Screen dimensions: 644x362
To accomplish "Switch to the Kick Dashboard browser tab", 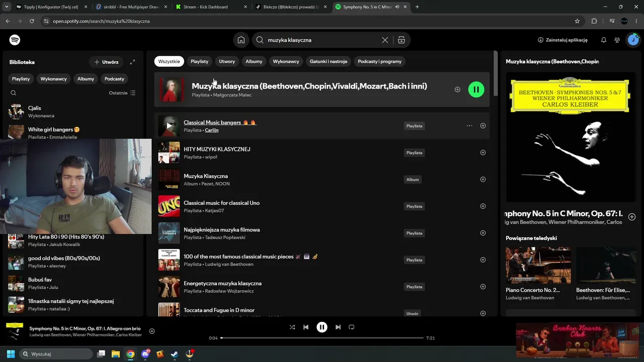I will [x=211, y=7].
